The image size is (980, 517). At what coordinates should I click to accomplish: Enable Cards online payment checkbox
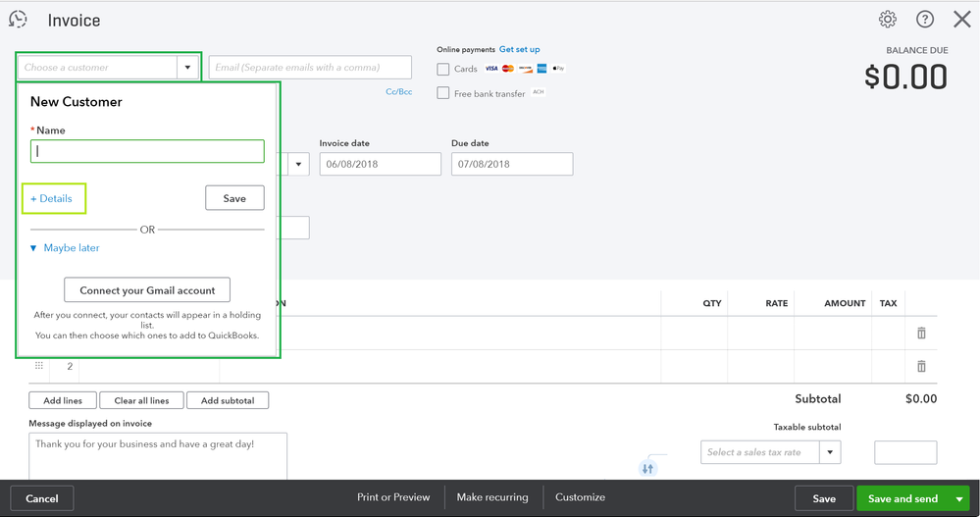click(x=443, y=70)
